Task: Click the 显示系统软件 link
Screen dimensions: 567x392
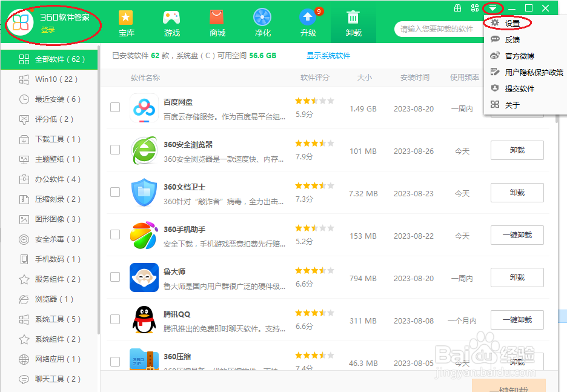Action: (x=328, y=56)
